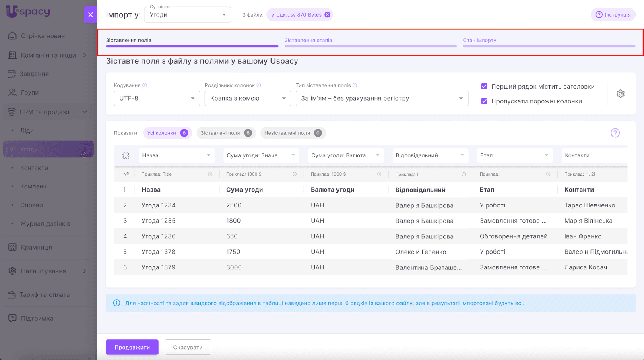Image resolution: width=644 pixels, height=360 pixels.
Task: Show Незіставлені поля filter
Action: click(293, 133)
